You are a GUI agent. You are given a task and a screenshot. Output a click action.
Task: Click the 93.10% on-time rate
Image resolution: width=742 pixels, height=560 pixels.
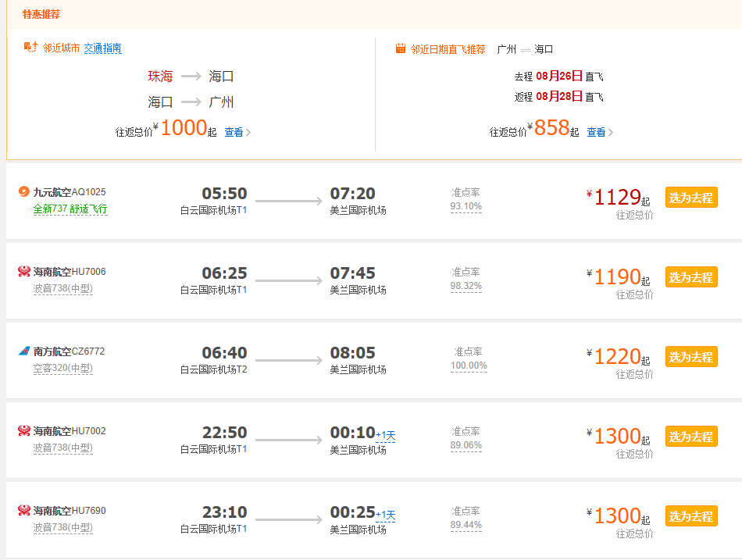(x=466, y=206)
